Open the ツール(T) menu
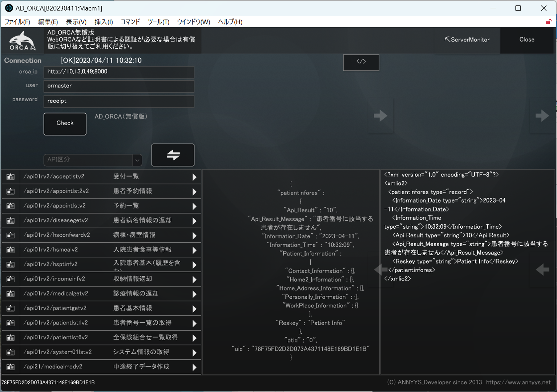 pos(158,22)
